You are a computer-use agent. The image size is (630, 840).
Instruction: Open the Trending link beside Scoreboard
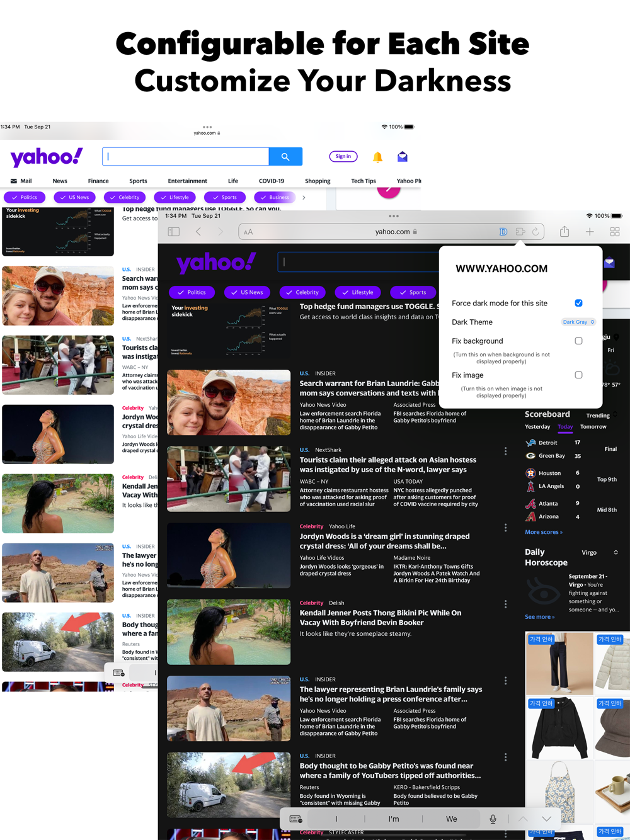pyautogui.click(x=598, y=416)
